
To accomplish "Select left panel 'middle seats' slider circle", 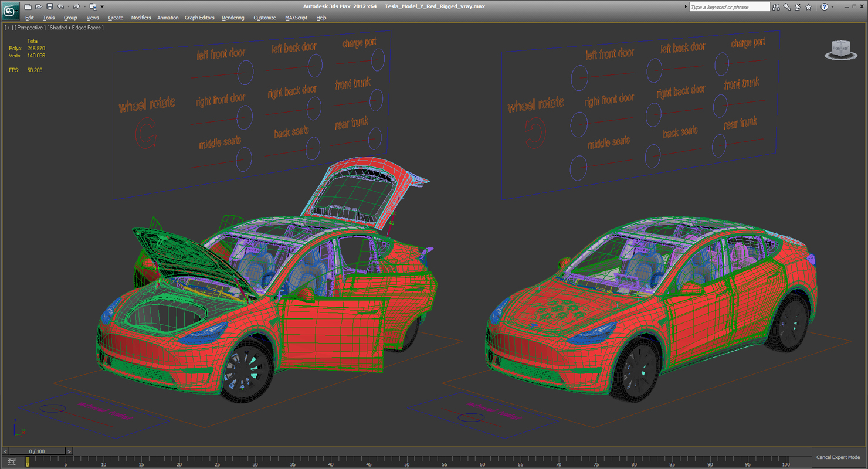I will [x=244, y=159].
